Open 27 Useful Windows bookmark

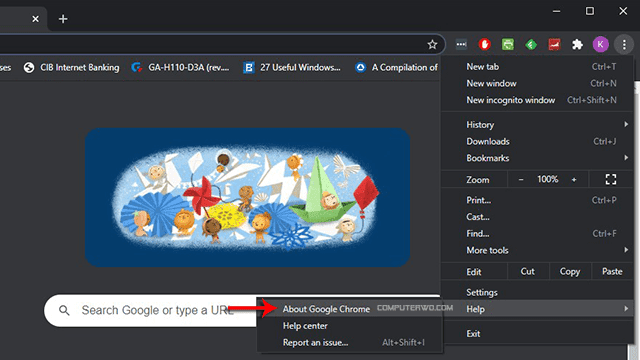[292, 67]
